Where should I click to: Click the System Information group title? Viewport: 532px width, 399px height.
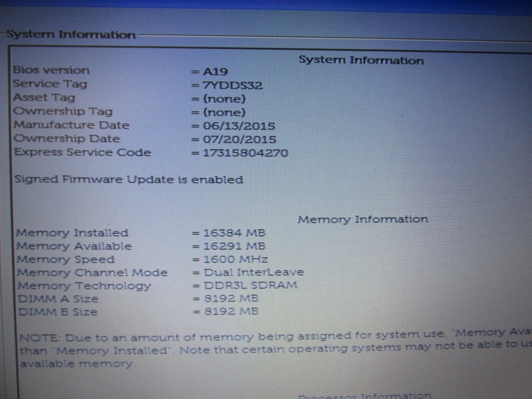[x=71, y=35]
